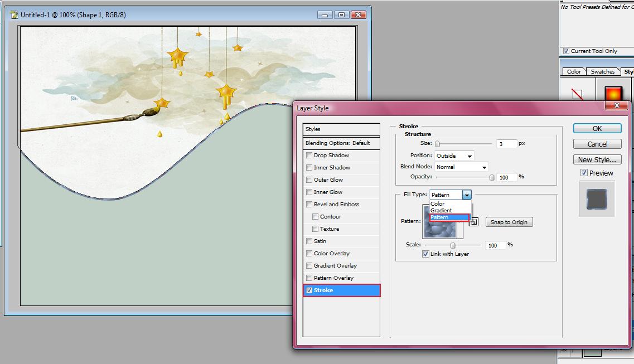Image resolution: width=634 pixels, height=364 pixels.
Task: Minimize the Untitled-1 document window
Action: 326,15
